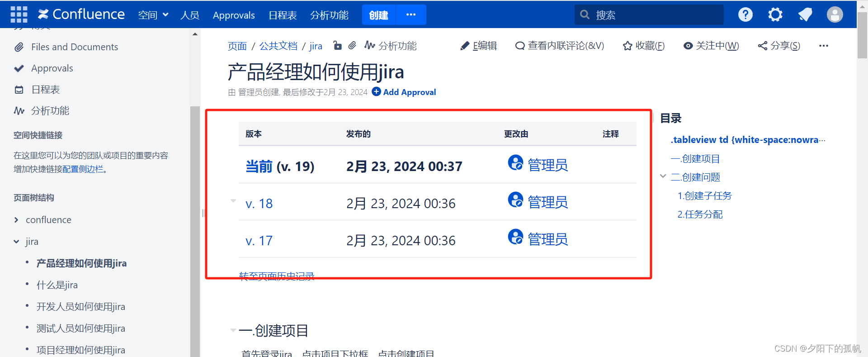Click the 分析功能 icon in sidebar

[19, 111]
